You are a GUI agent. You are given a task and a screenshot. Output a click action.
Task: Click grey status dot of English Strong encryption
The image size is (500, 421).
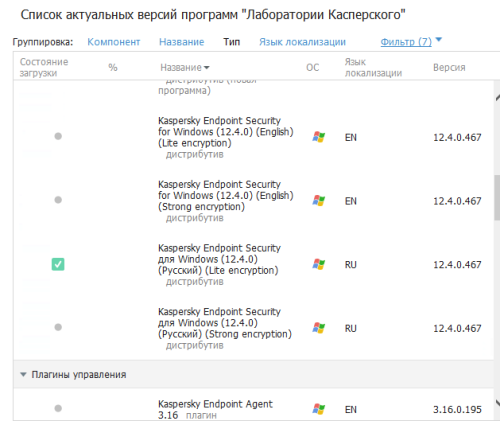pos(58,200)
